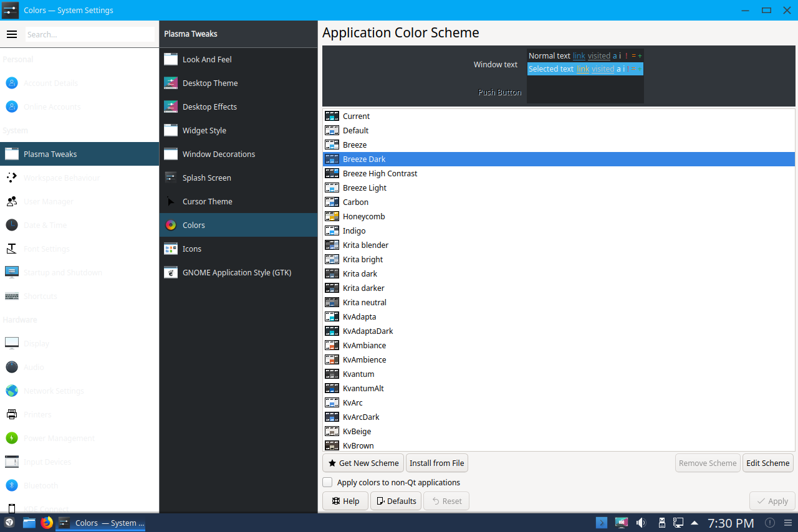This screenshot has width=798, height=532.
Task: Open the hamburger menu in the sidebar
Action: 11,34
